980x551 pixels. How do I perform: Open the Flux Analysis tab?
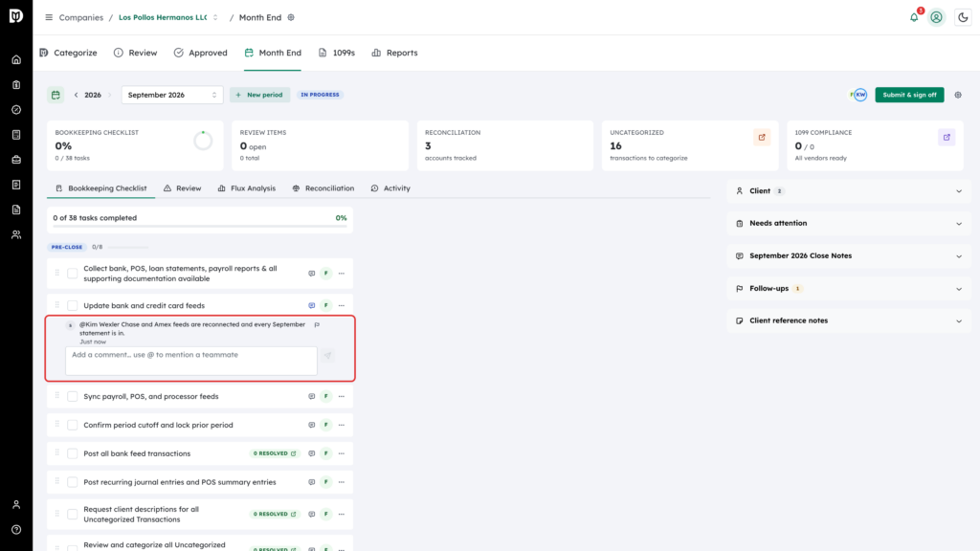click(x=246, y=188)
